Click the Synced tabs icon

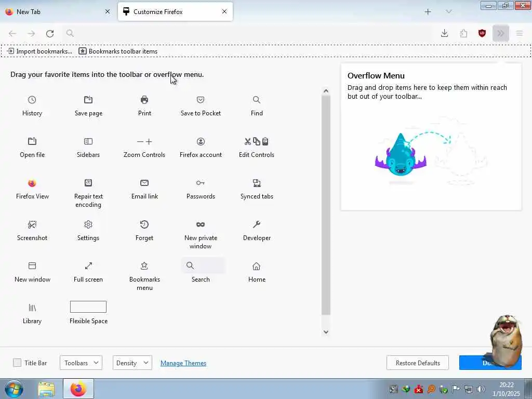pyautogui.click(x=257, y=183)
